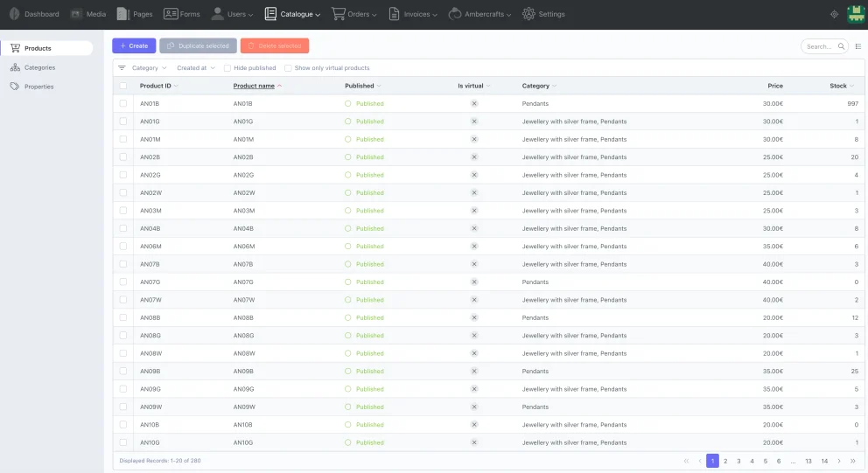Go to page 2 of the products

click(x=725, y=461)
